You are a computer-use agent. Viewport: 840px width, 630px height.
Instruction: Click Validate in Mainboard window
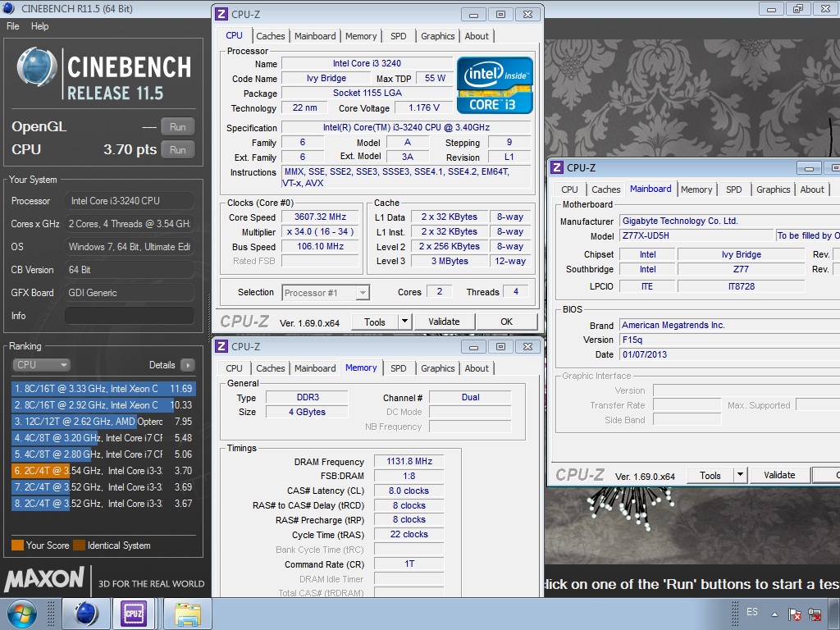(x=779, y=475)
